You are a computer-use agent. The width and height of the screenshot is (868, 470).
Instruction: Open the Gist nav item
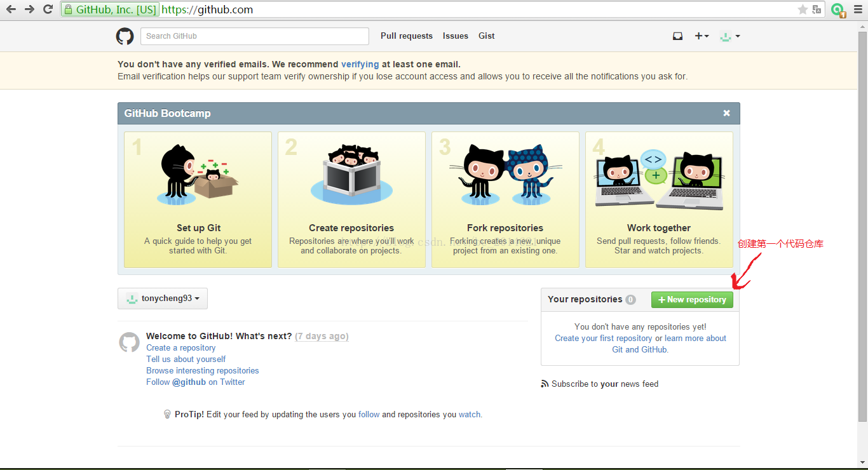(x=487, y=36)
